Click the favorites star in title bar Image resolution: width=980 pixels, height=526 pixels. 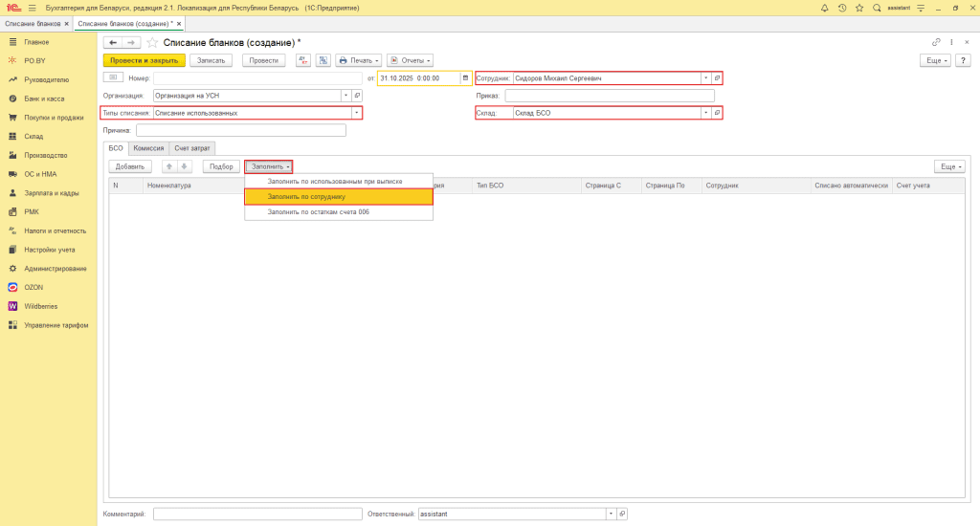point(858,8)
